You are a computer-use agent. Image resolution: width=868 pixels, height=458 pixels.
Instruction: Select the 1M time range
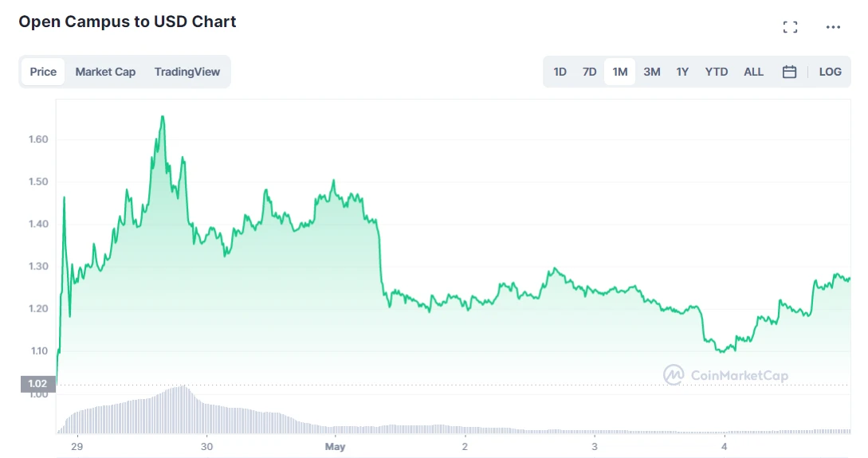[x=619, y=72]
